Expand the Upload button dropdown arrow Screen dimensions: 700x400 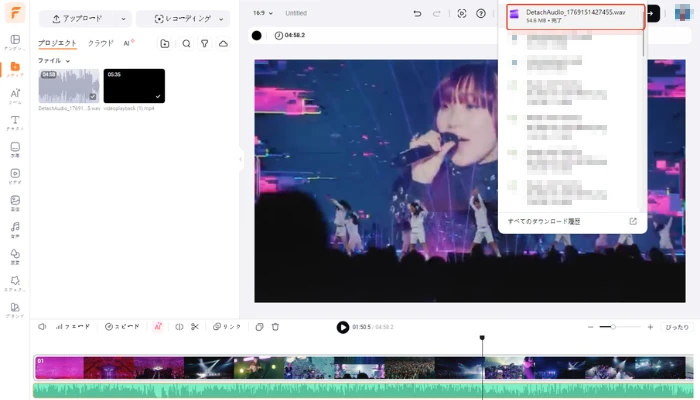pos(123,19)
